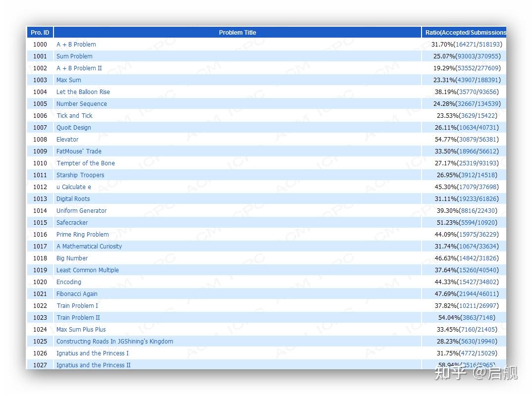Open the Starship Troopers problem
The width and height of the screenshot is (532, 395).
(x=80, y=175)
